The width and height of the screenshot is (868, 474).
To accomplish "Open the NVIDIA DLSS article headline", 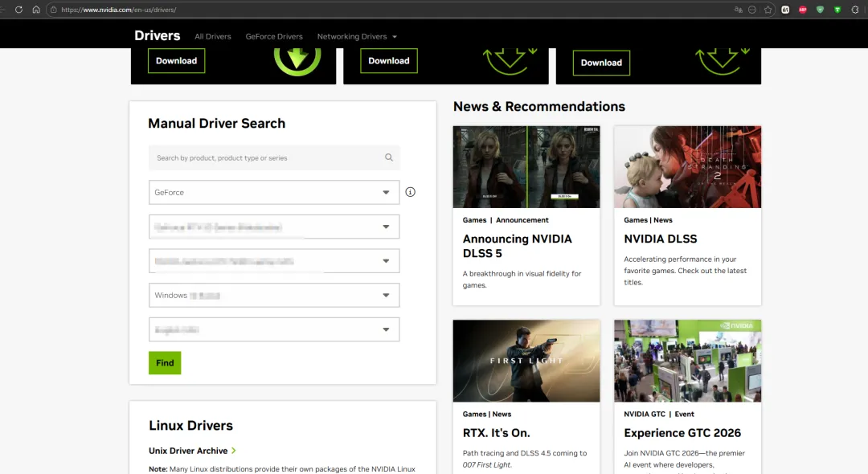I will pyautogui.click(x=661, y=239).
